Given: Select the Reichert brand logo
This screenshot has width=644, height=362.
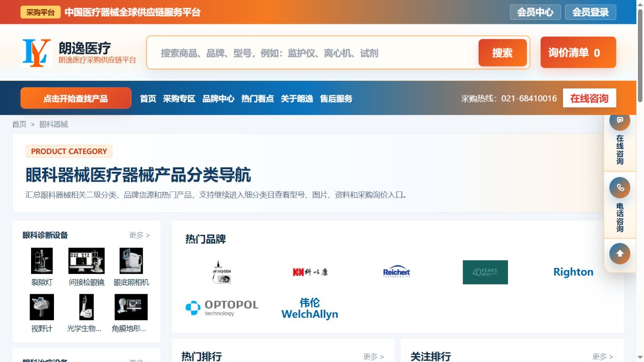Looking at the screenshot, I should pyautogui.click(x=397, y=272).
